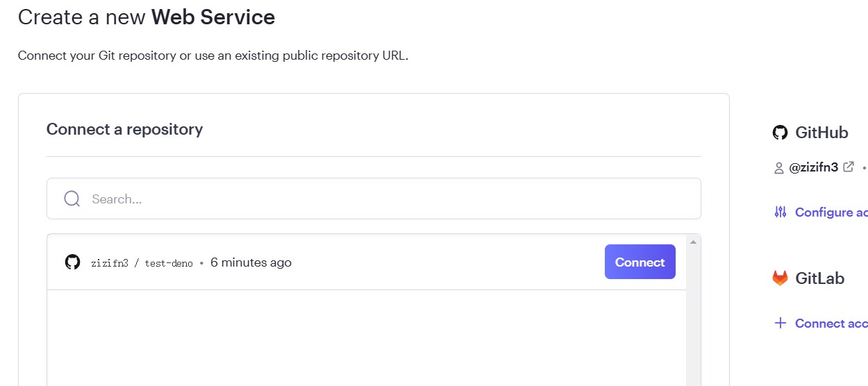
Task: Click the "Connect a repository" heading
Action: pyautogui.click(x=124, y=129)
